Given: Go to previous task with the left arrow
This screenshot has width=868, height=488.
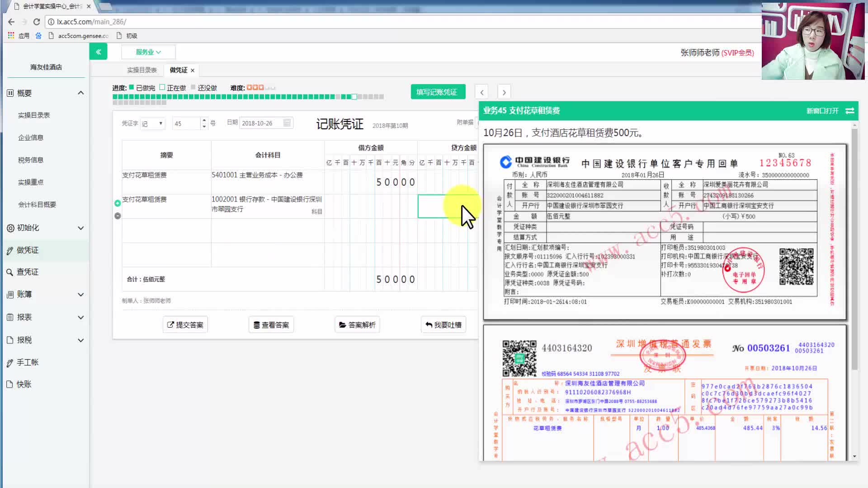Looking at the screenshot, I should [481, 92].
